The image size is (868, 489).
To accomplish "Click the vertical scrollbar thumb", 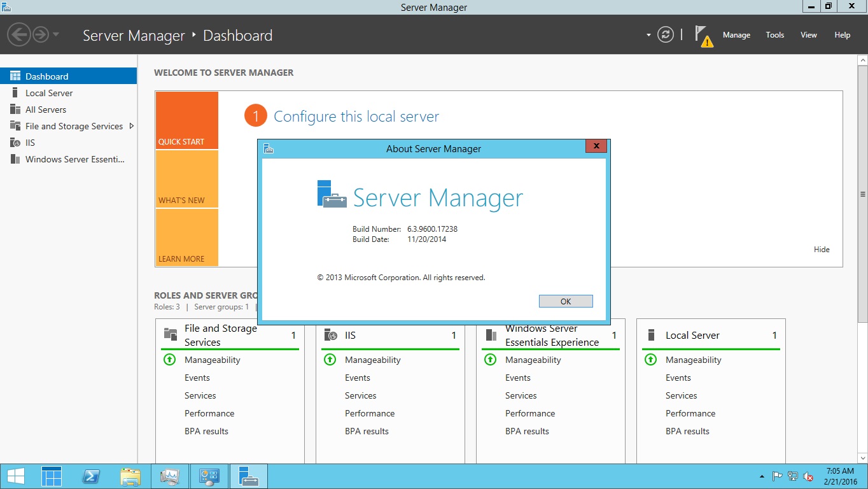I will click(862, 194).
